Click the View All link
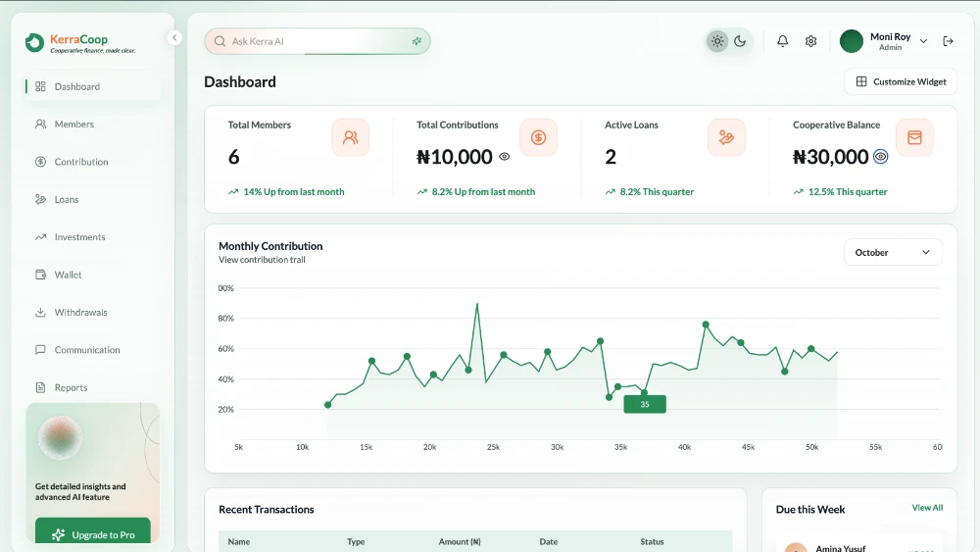 (927, 508)
